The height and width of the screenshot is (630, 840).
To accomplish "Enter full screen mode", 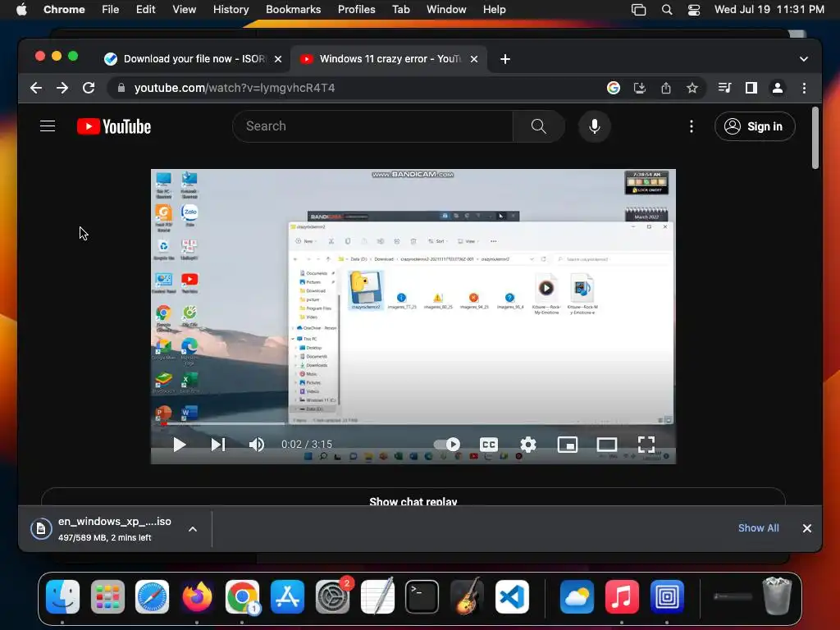I will point(646,445).
